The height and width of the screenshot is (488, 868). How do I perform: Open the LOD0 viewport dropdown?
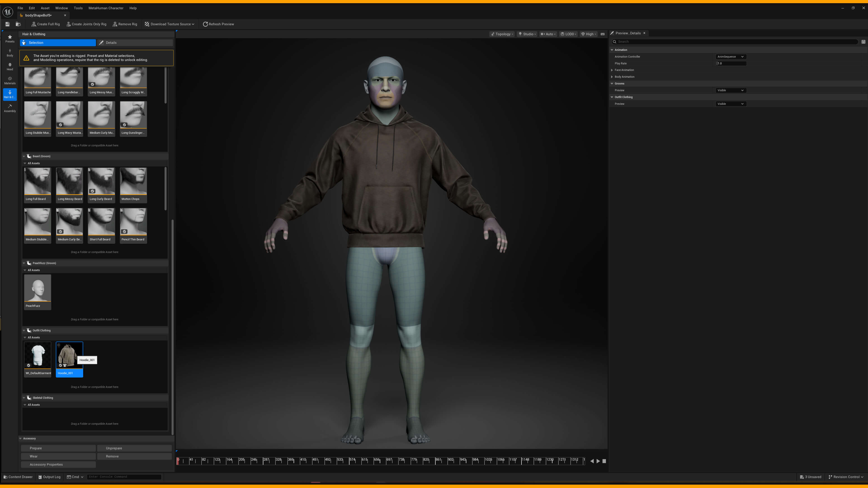tap(568, 34)
